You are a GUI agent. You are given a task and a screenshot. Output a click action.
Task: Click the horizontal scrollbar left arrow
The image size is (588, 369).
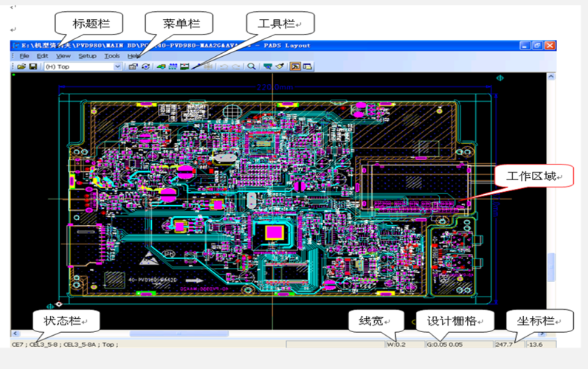point(15,334)
